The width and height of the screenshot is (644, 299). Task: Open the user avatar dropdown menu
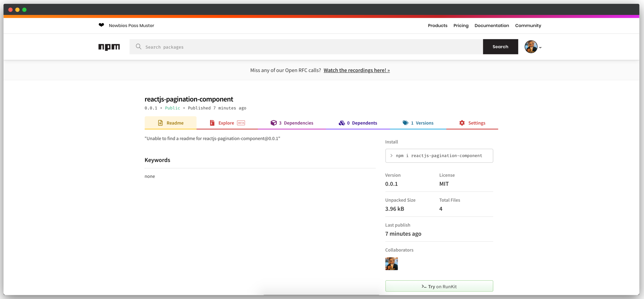click(x=531, y=47)
